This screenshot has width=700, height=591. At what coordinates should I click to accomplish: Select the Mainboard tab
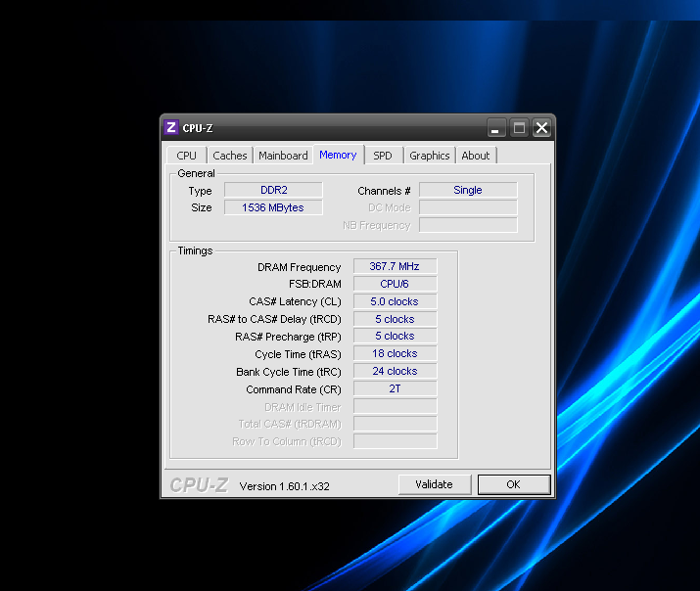click(x=283, y=156)
